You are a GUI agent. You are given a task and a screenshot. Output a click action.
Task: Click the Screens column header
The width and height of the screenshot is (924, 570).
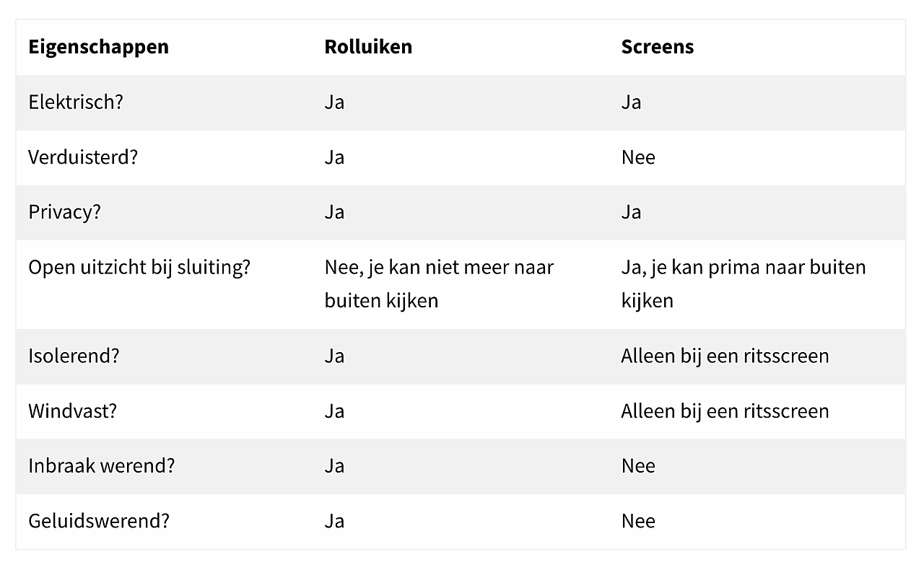click(657, 47)
